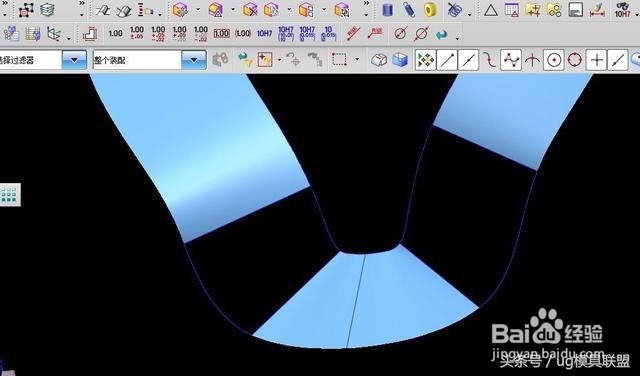The height and width of the screenshot is (376, 640).
Task: Select the red step dimension icon
Action: [x=90, y=34]
